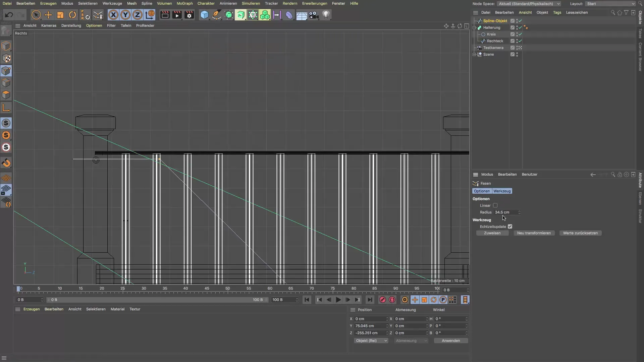
Task: Toggle the orange snap magnet icon
Action: point(6,163)
